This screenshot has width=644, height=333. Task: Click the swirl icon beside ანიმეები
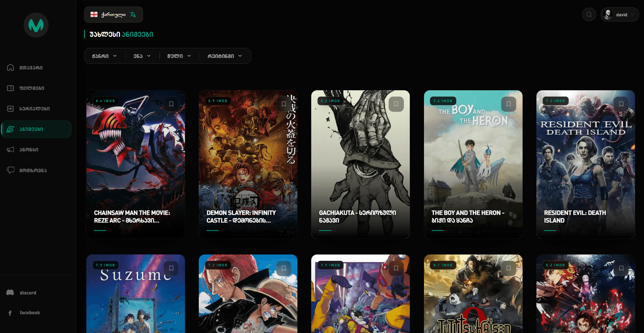[x=10, y=129]
